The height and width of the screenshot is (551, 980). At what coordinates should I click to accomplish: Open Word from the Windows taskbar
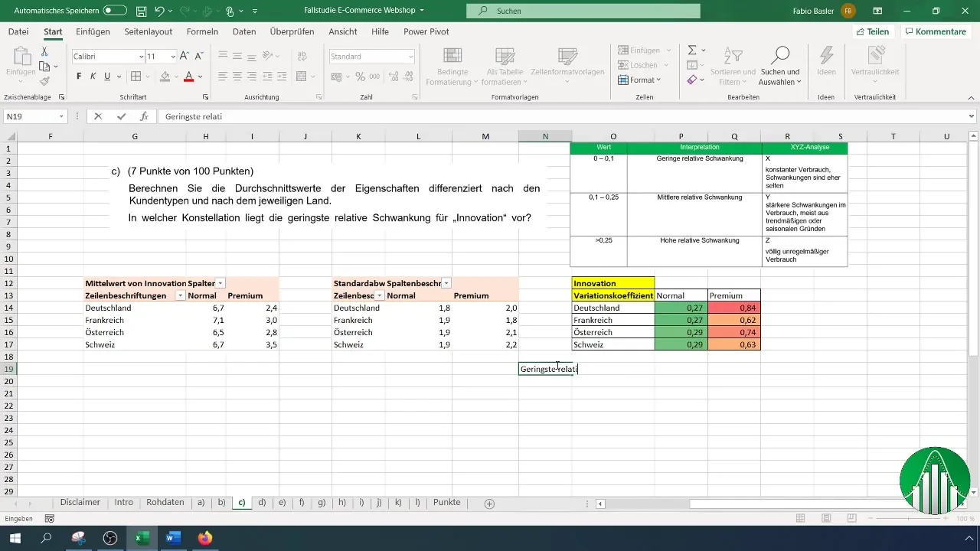coord(173,538)
